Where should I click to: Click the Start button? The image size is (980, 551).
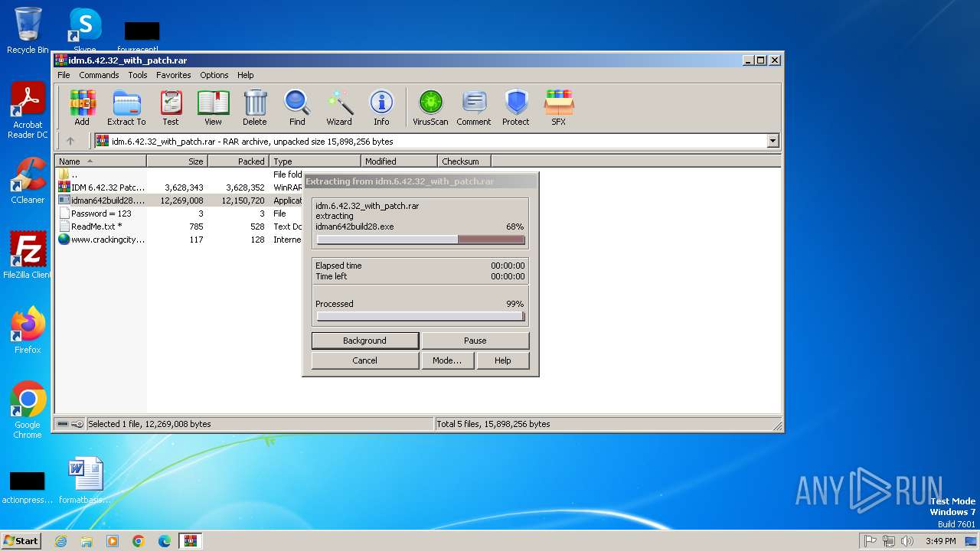[21, 541]
